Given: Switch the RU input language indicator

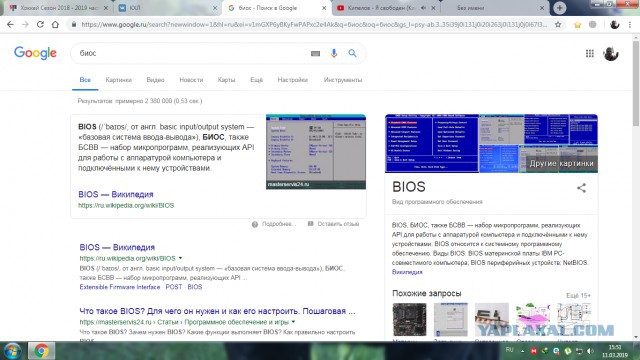Looking at the screenshot, I should (x=509, y=350).
